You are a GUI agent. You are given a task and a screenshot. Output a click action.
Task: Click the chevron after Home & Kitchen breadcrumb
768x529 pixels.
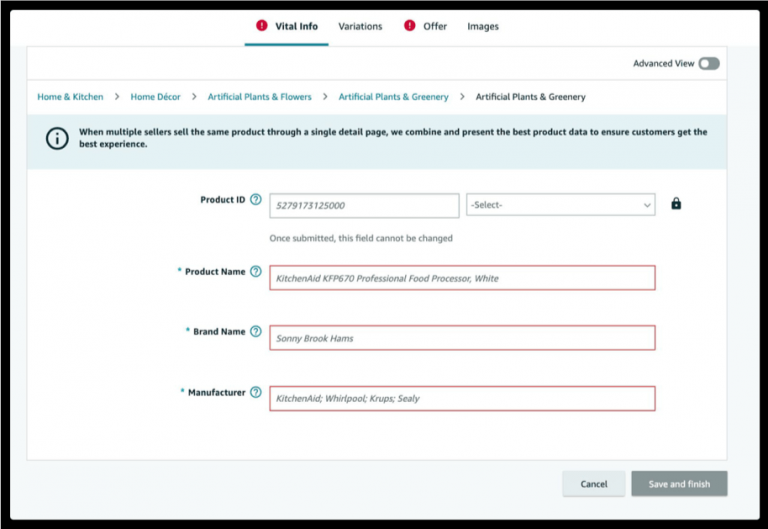coord(117,97)
